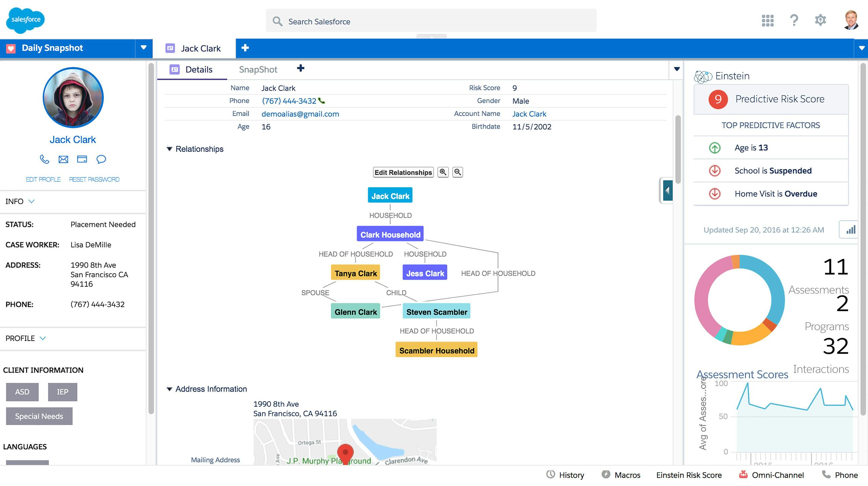This screenshot has width=868, height=486.
Task: Select the Tanya Clark node
Action: tap(355, 273)
